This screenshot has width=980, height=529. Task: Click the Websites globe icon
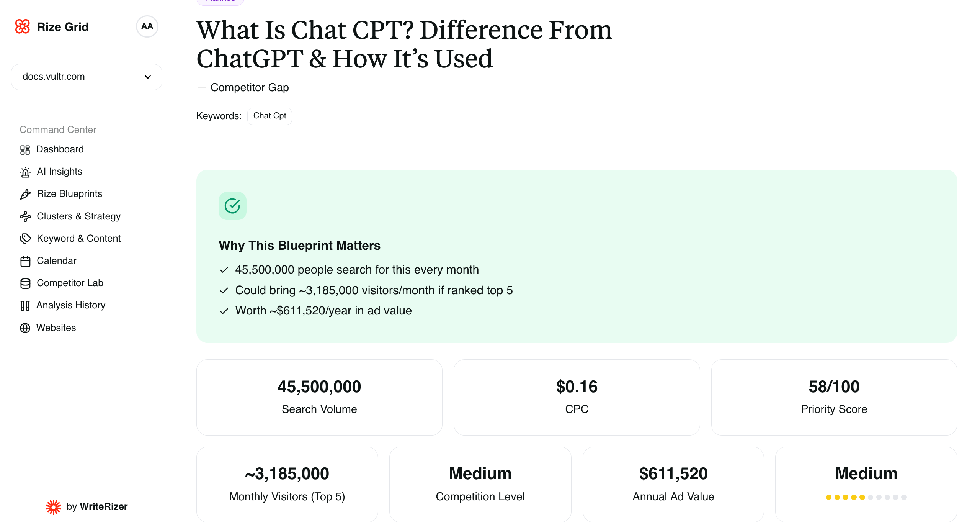tap(25, 328)
